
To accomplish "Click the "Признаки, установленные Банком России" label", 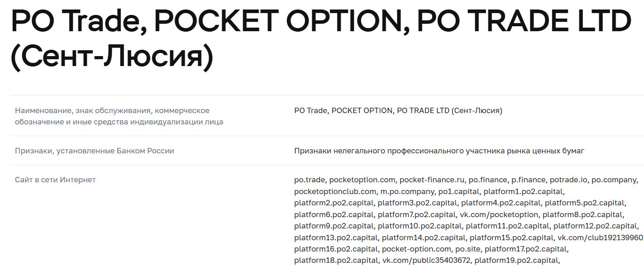I will pos(94,151).
